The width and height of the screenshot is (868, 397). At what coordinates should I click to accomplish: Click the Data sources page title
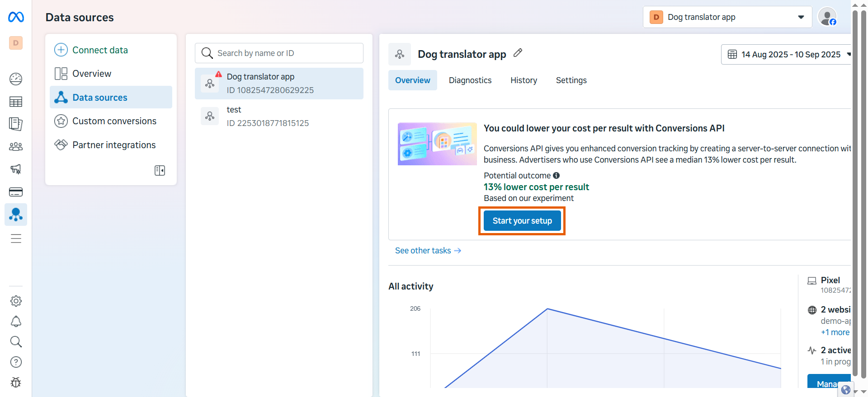click(x=80, y=17)
